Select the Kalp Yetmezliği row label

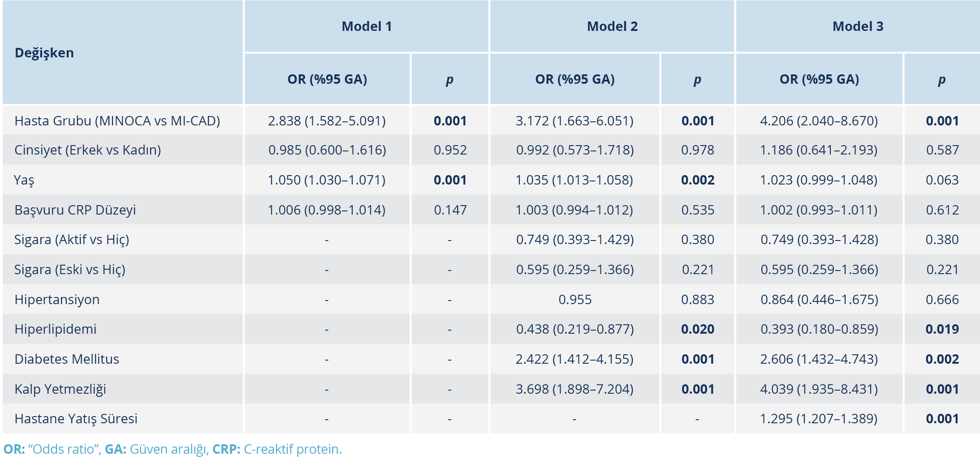coord(60,389)
